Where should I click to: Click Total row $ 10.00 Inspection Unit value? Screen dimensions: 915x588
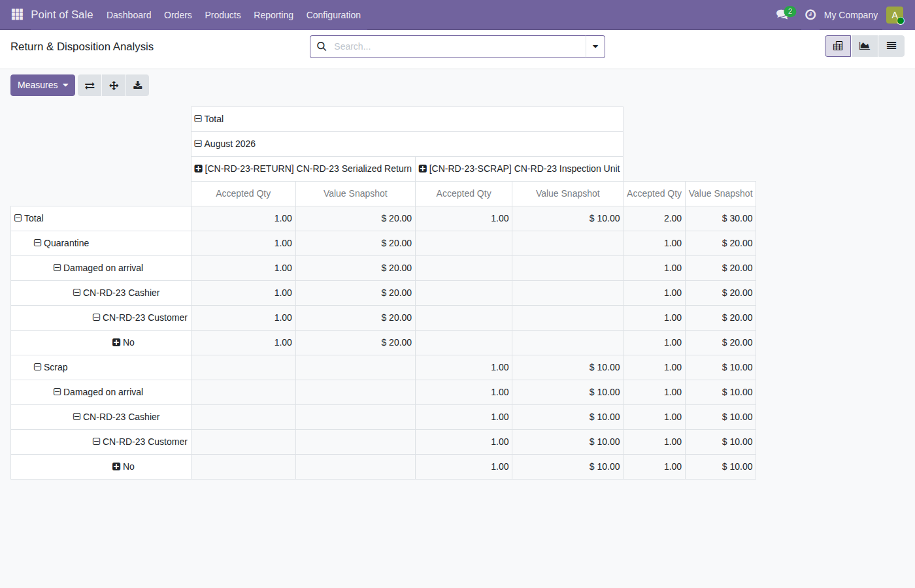567,218
